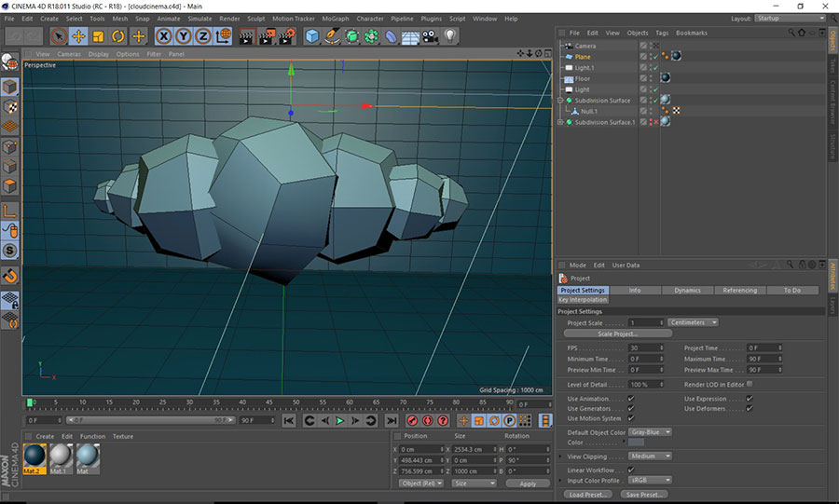Activate the Scale tool
Viewport: 839px width, 504px height.
point(99,36)
